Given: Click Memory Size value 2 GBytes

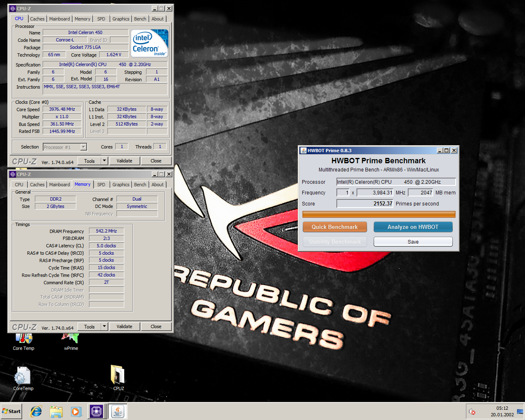Looking at the screenshot, I should coord(55,206).
